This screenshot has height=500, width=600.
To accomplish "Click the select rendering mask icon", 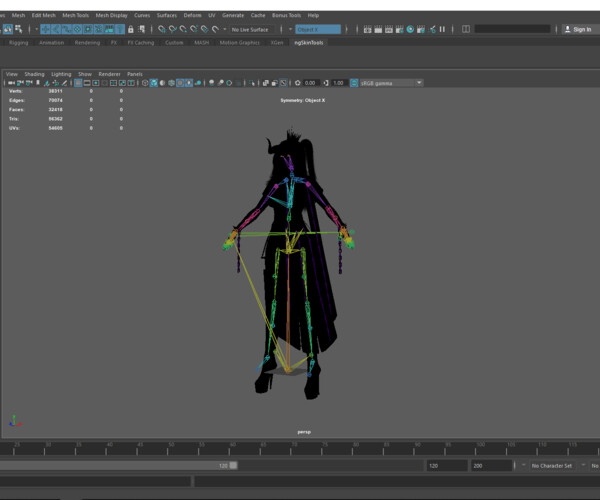I will (109, 29).
